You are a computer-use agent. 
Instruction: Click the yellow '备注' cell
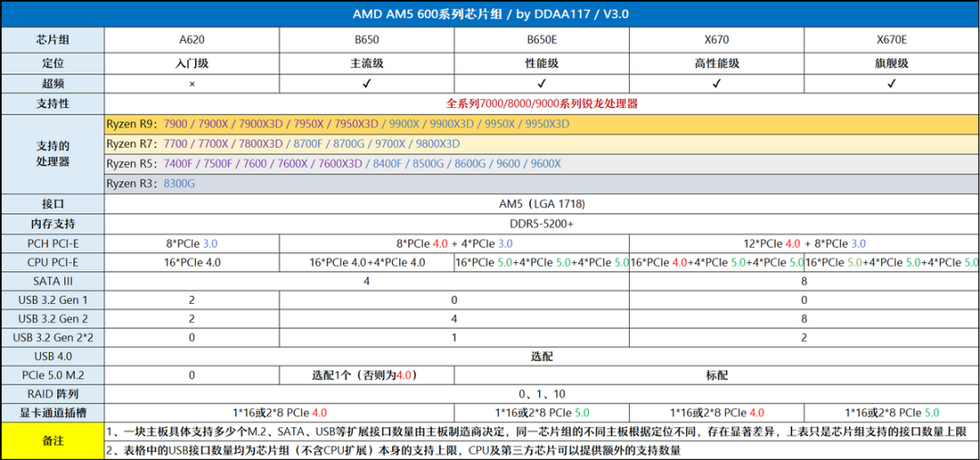(53, 441)
